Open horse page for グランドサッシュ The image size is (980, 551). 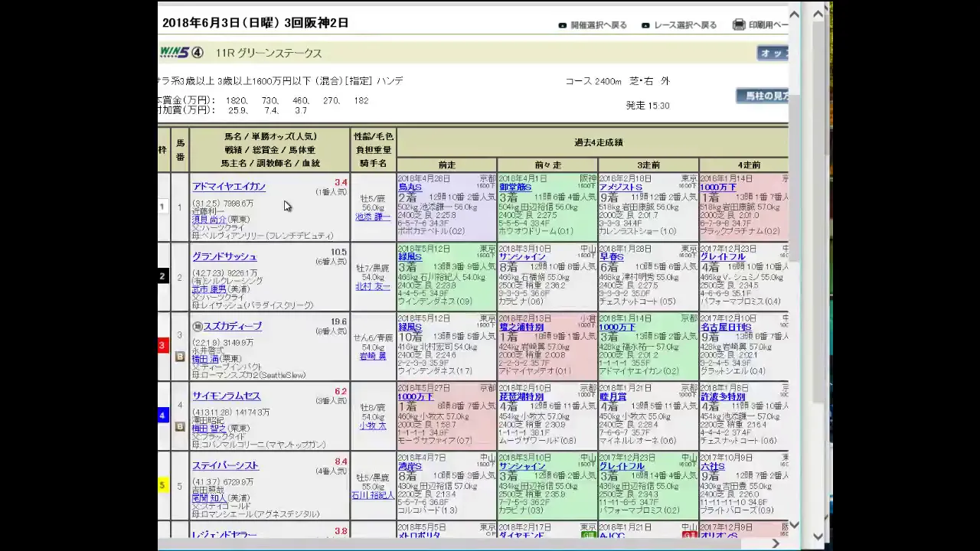coord(224,256)
